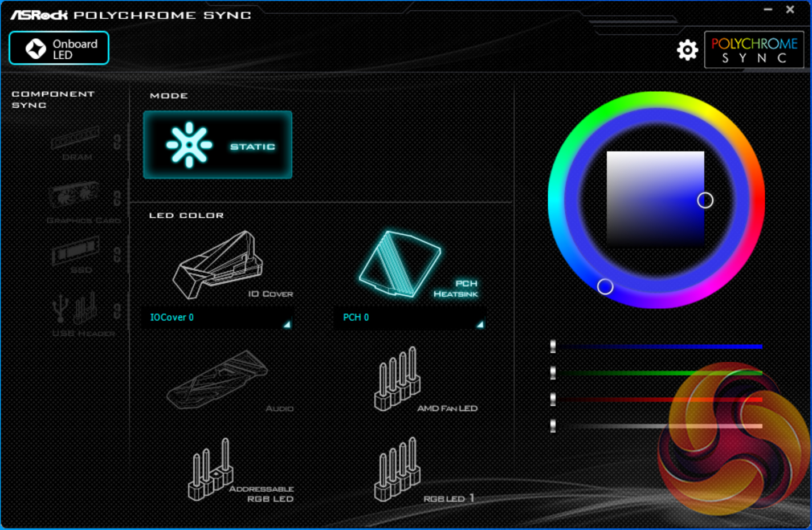Click the "LED COLOR" section heading
812x530 pixels.
186,215
